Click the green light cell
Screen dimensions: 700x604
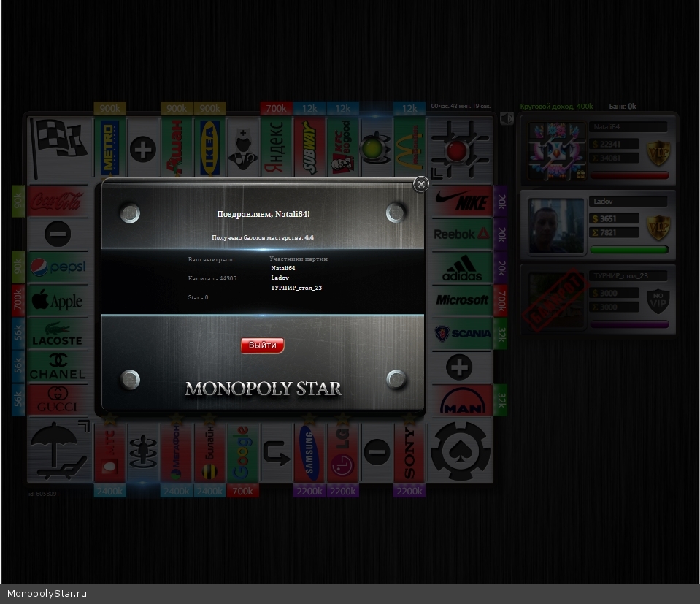click(377, 147)
